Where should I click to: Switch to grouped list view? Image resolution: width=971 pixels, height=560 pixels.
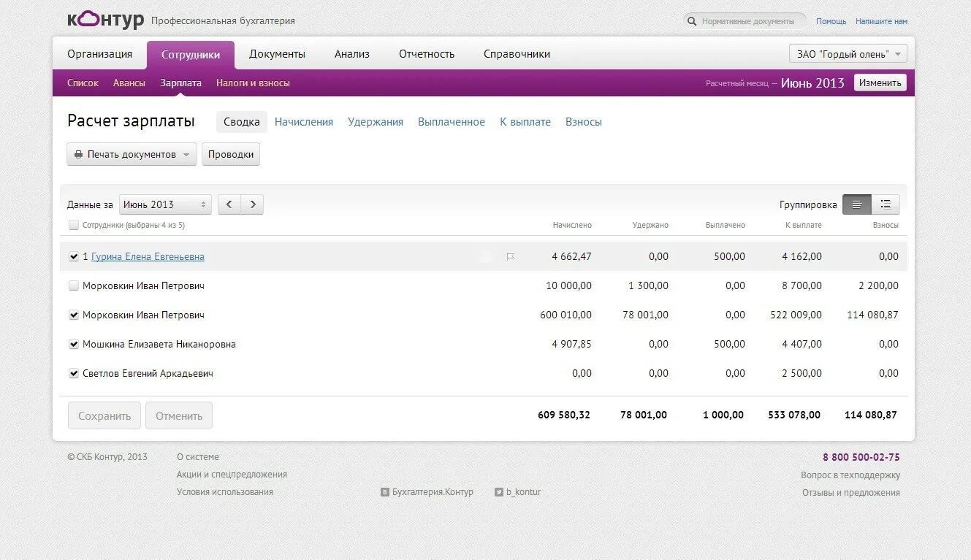click(x=886, y=204)
